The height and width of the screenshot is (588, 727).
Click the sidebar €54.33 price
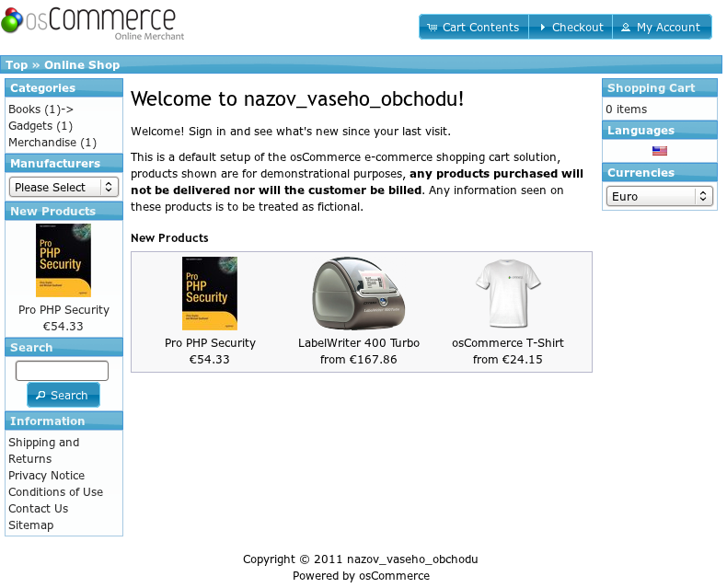coord(63,327)
